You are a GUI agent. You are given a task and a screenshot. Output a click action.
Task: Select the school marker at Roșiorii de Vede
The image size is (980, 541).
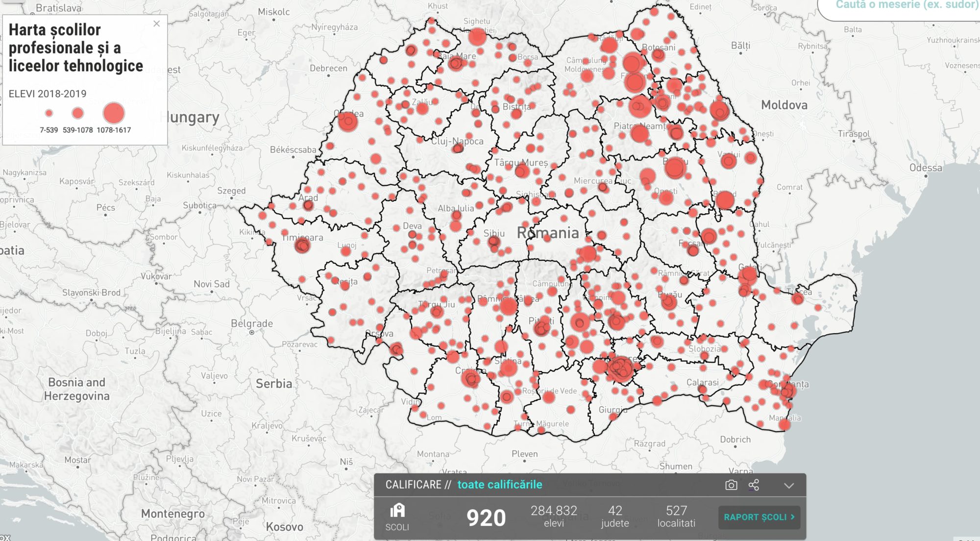tap(549, 396)
